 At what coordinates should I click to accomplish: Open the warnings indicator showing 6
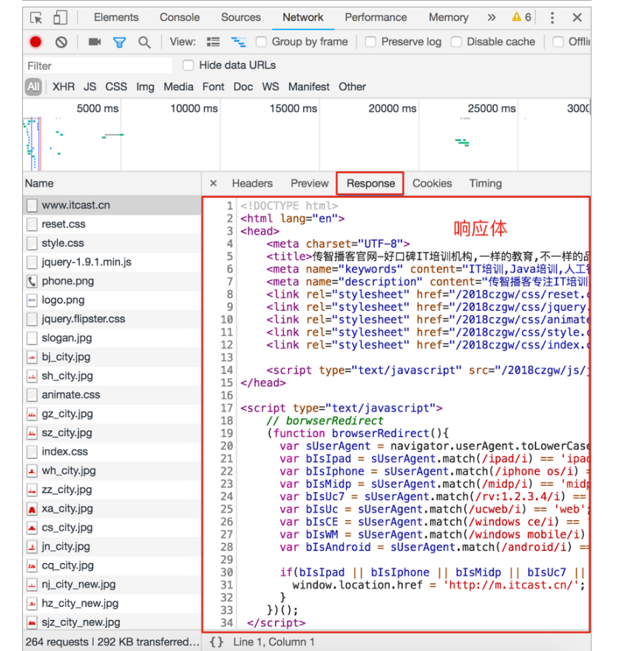tap(521, 17)
